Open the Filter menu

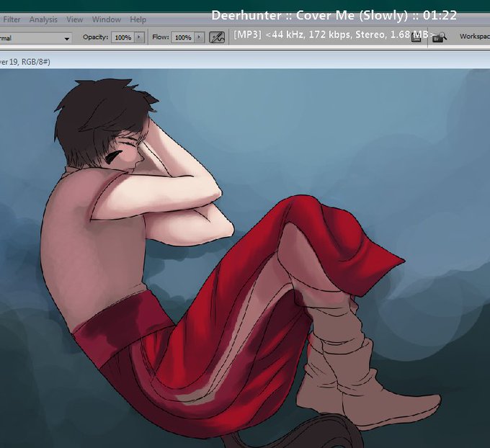(x=12, y=19)
